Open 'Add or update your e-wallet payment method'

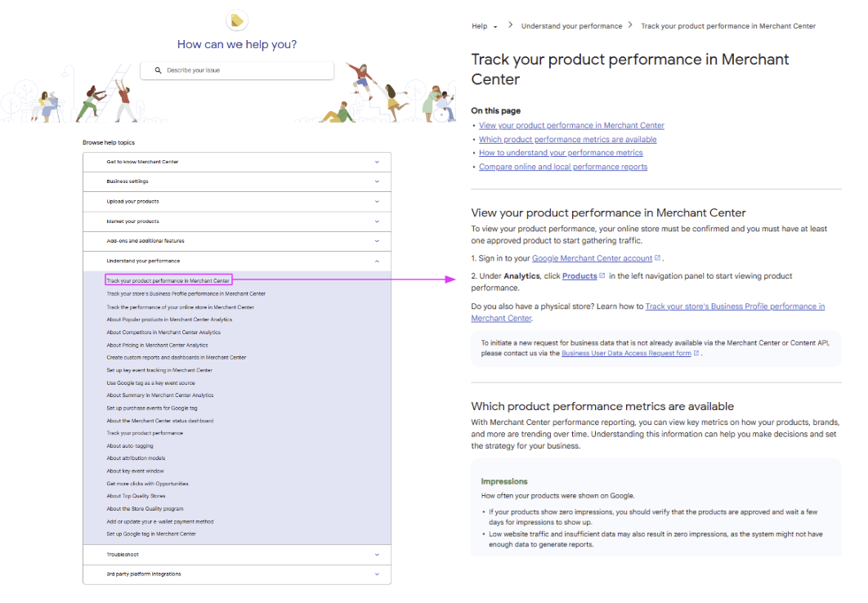[x=160, y=521]
